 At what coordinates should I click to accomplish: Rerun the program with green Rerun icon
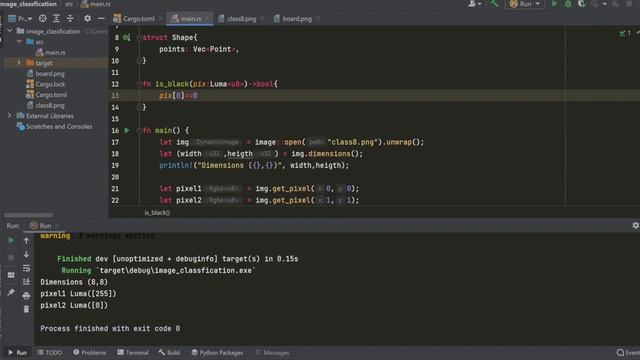pyautogui.click(x=11, y=240)
